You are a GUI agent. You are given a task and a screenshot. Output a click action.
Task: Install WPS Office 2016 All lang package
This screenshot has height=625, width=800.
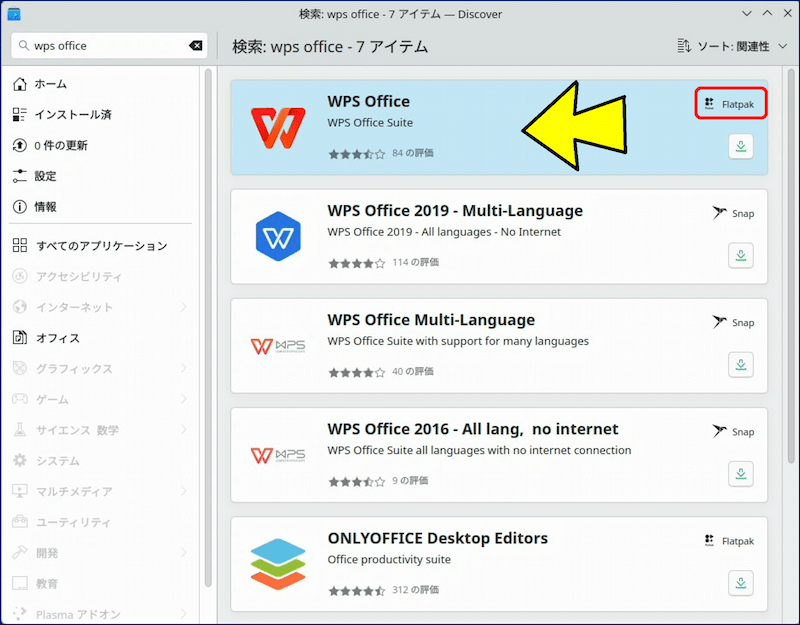click(x=740, y=474)
